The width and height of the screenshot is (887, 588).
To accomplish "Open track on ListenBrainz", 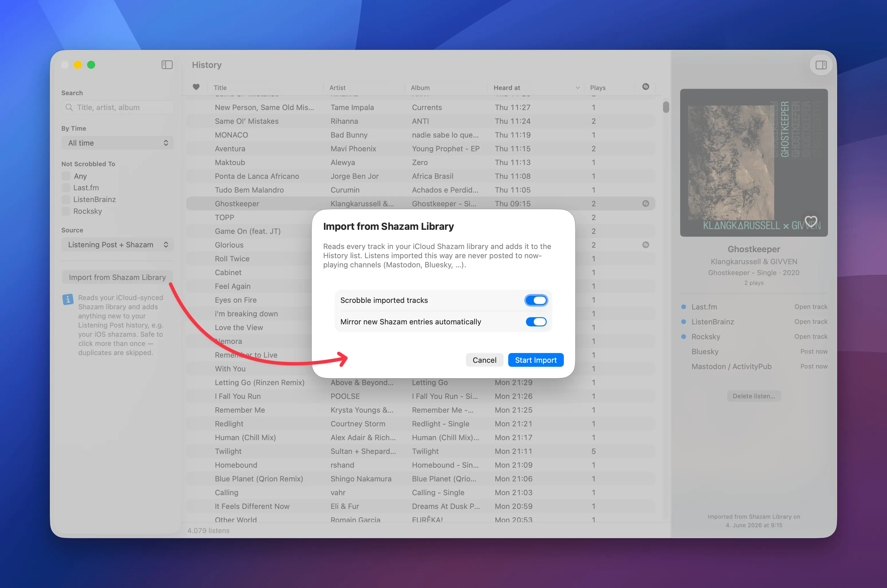I will coord(811,322).
